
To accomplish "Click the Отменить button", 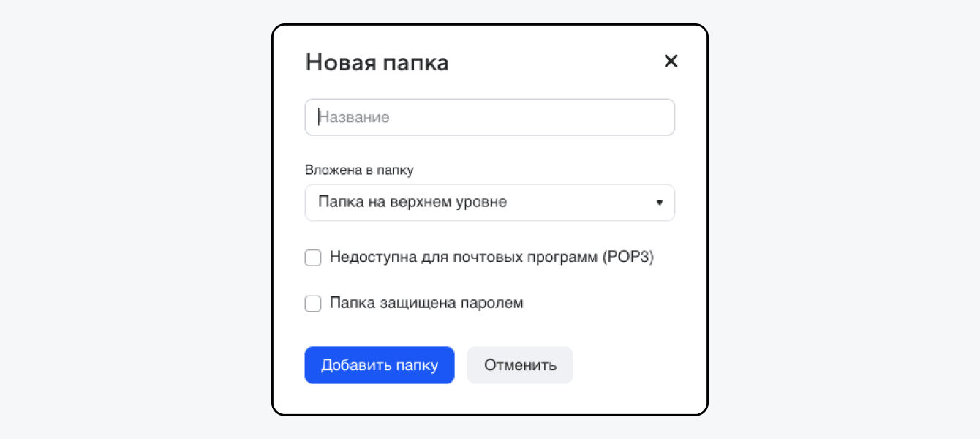I will click(x=520, y=365).
